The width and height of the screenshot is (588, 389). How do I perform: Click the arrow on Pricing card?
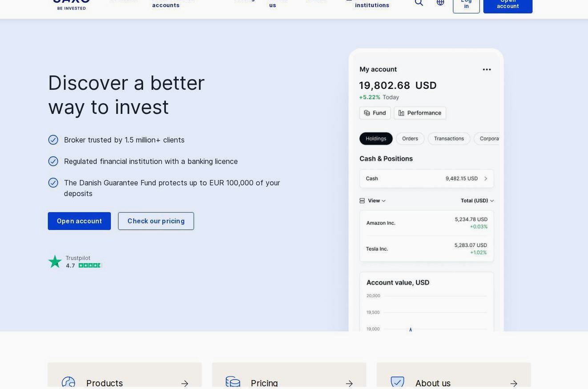(349, 383)
